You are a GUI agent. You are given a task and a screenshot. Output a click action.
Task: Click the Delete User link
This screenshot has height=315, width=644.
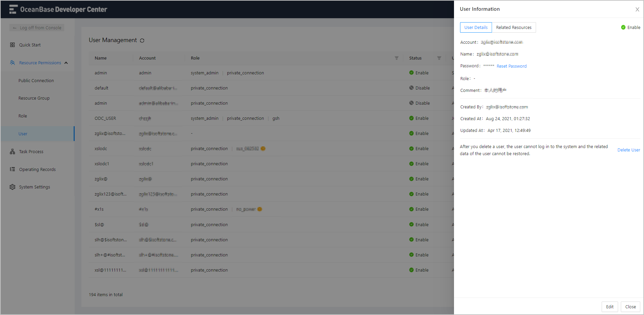click(x=629, y=150)
